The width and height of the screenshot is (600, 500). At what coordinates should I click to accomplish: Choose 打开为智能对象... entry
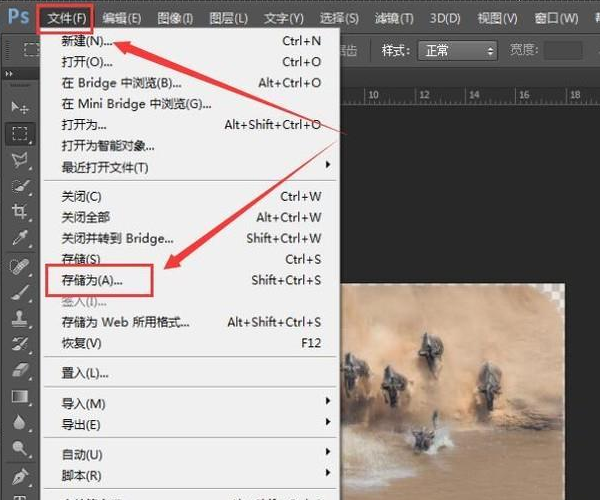191,146
